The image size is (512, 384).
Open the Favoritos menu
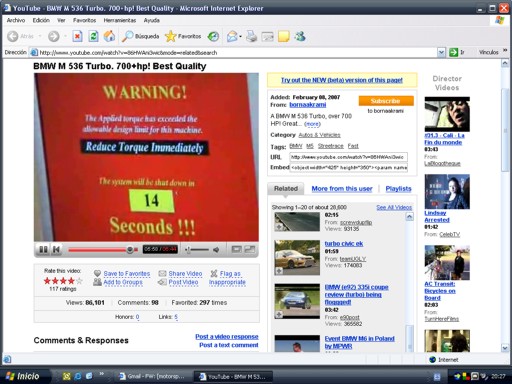click(84, 20)
